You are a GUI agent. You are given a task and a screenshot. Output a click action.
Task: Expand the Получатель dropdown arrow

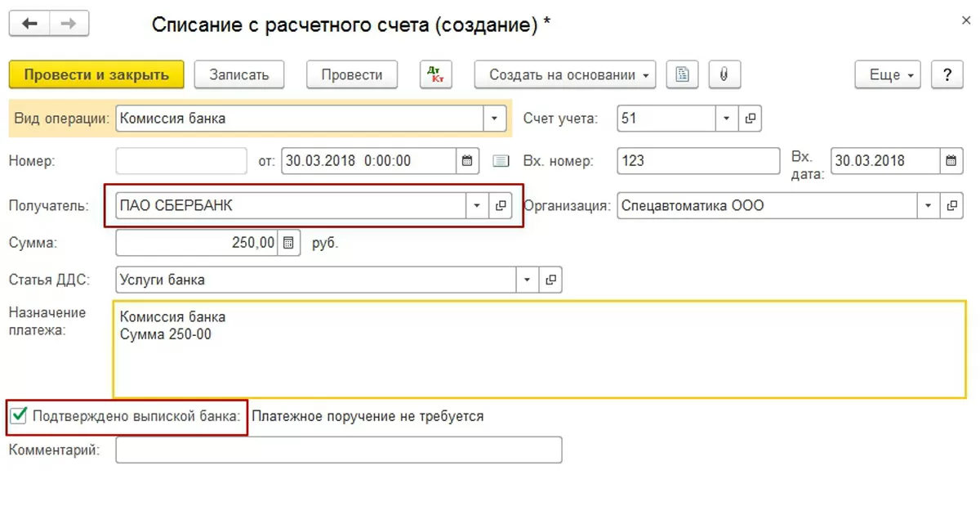(x=477, y=205)
